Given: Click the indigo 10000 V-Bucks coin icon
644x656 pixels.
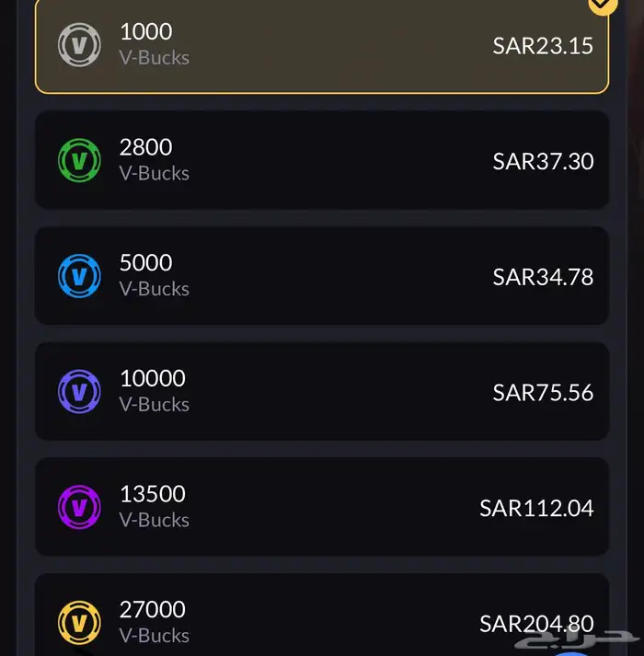Looking at the screenshot, I should point(79,392).
